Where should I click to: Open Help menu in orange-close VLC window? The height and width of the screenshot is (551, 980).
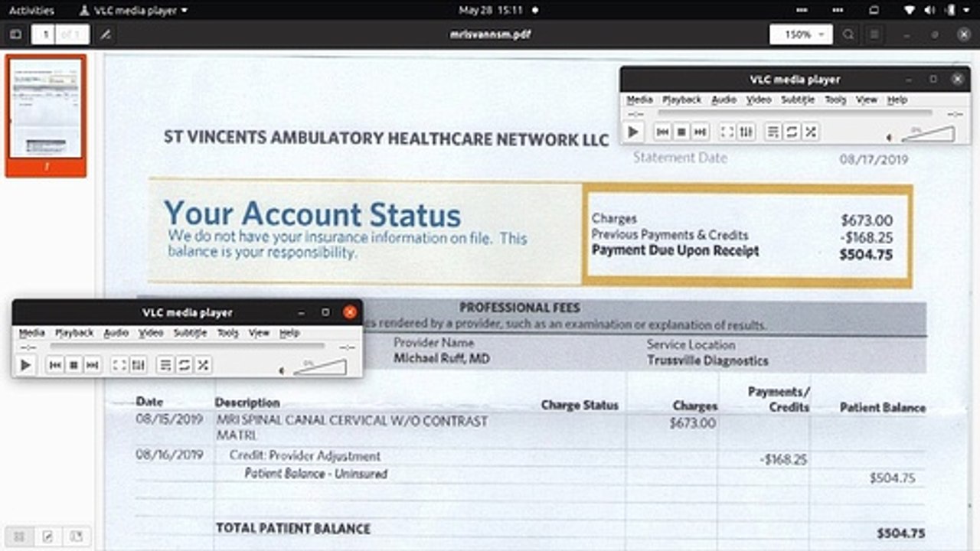click(x=289, y=333)
